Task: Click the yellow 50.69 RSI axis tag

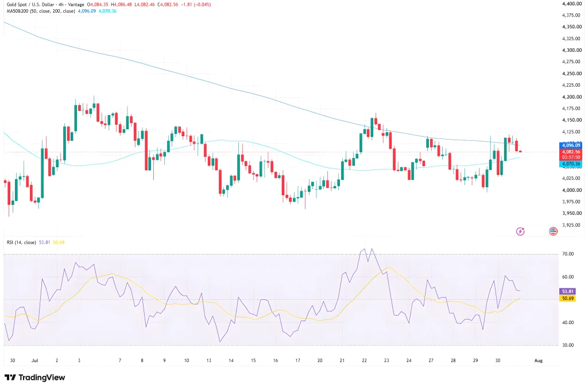Action: (567, 299)
